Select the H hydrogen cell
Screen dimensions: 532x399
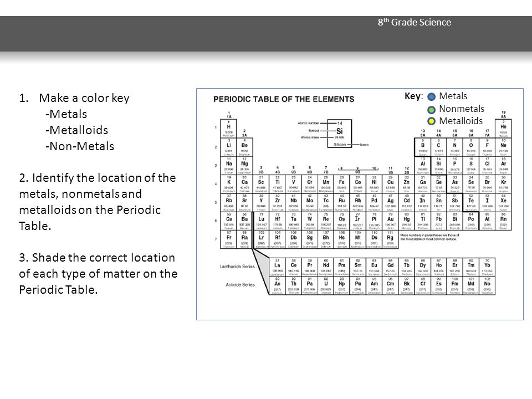(229, 129)
